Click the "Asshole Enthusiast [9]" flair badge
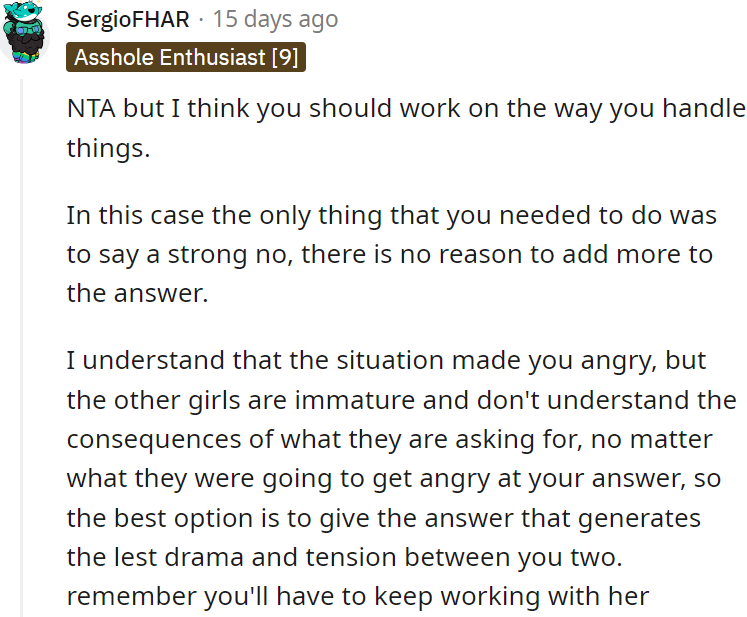The height and width of the screenshot is (617, 747). pos(185,57)
